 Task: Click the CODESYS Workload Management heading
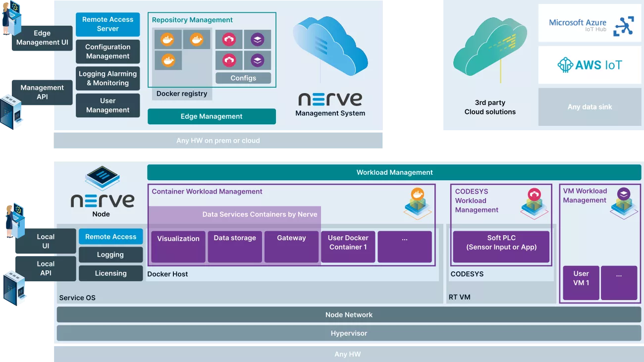click(477, 201)
